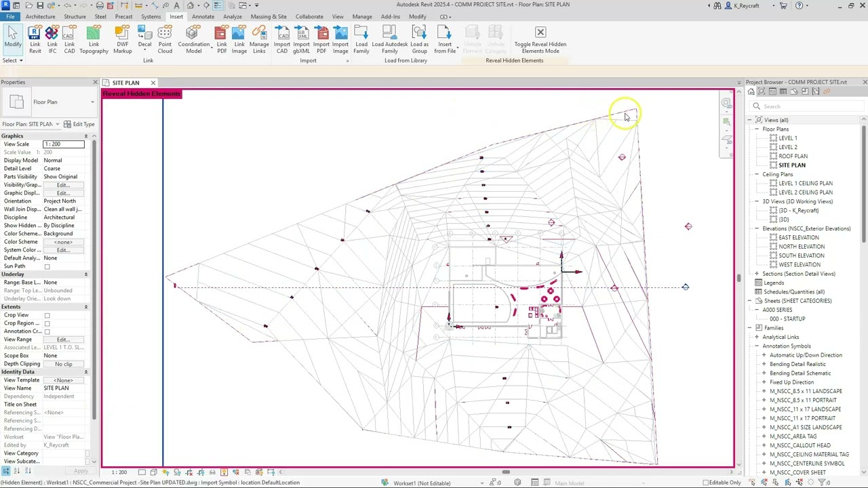The image size is (868, 488).
Task: Collapse the Views (all) tree node
Action: [750, 120]
